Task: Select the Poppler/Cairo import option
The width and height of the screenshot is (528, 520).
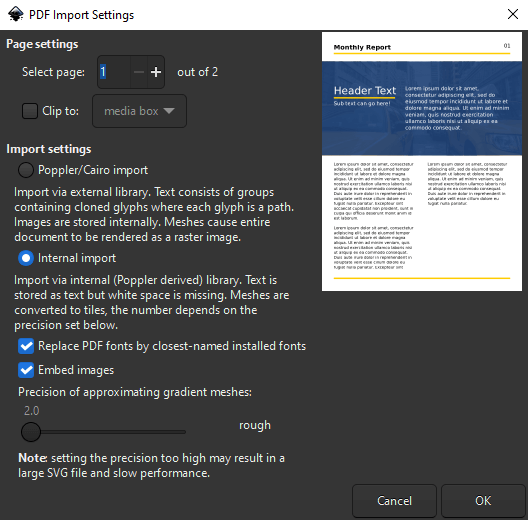Action: click(26, 170)
